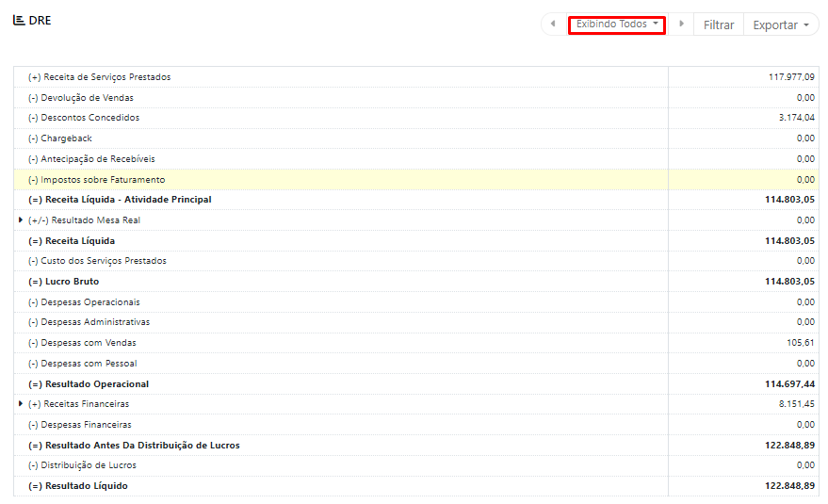
Task: Click the DRE chart icon in header
Action: [19, 20]
